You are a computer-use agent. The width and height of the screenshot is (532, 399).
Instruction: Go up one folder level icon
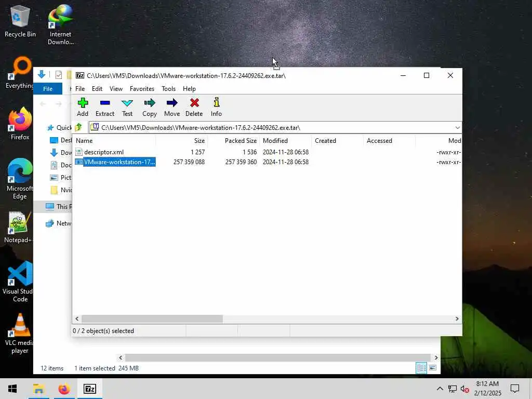pos(79,127)
